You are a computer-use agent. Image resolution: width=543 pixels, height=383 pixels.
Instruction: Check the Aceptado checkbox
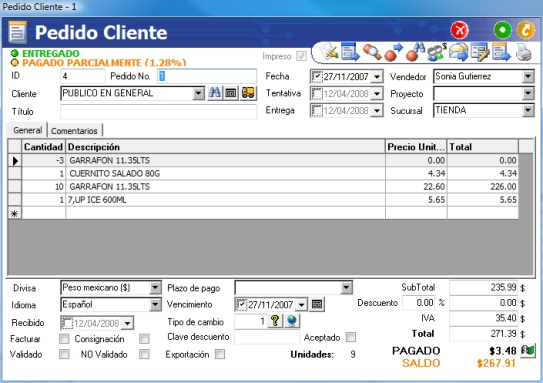tap(351, 337)
